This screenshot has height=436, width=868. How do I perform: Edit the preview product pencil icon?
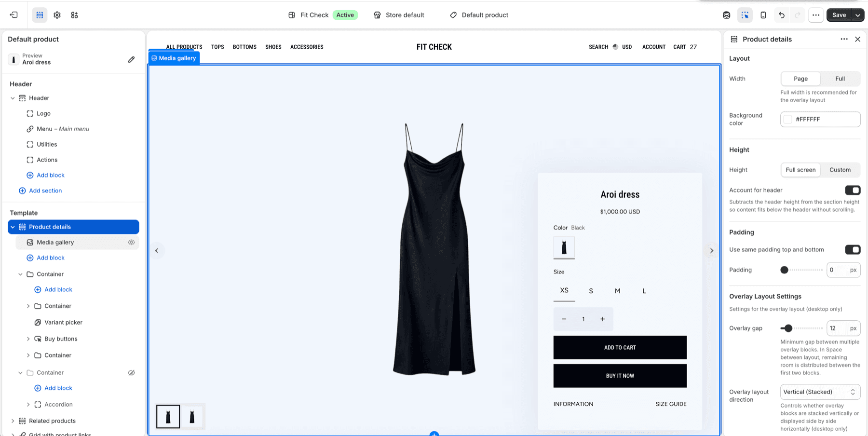[x=131, y=59]
